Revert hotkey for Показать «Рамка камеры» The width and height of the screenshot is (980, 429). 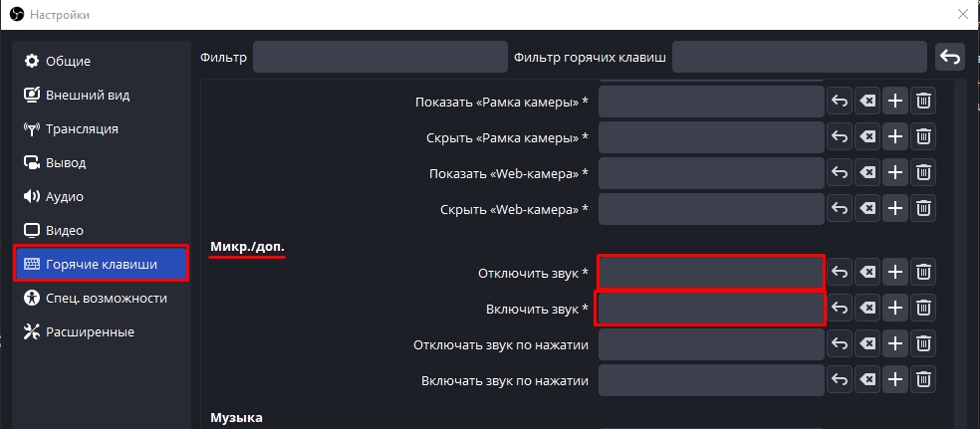tap(840, 102)
